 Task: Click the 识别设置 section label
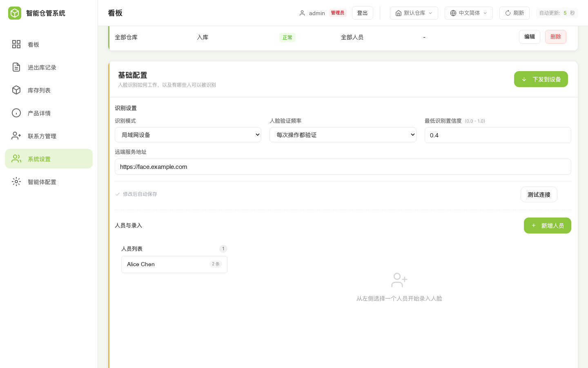[x=126, y=108]
